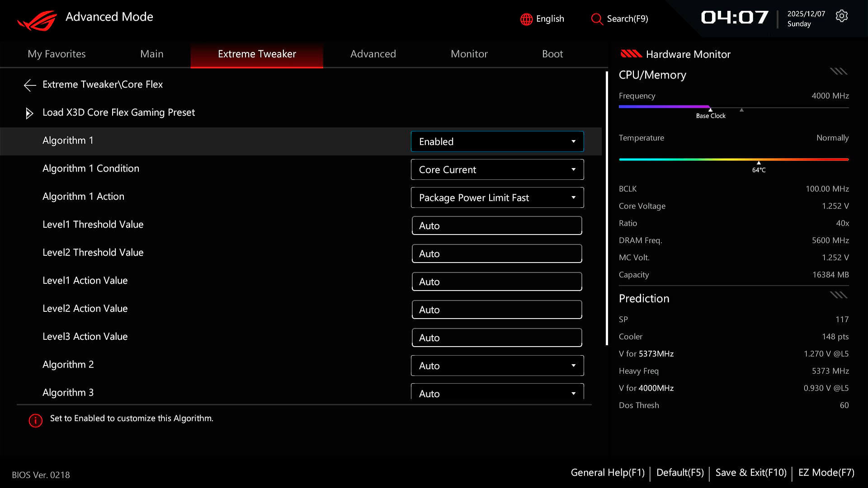Open Algorithm 1 Condition dropdown

click(497, 169)
